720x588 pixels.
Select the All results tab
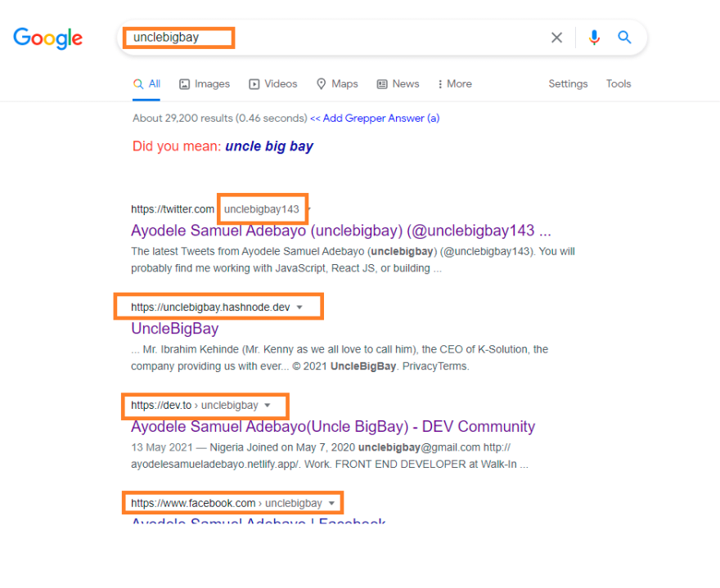coord(146,84)
